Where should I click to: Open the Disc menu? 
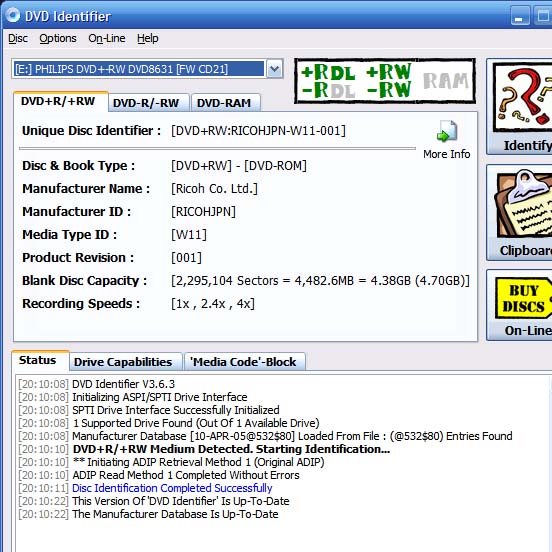(18, 38)
